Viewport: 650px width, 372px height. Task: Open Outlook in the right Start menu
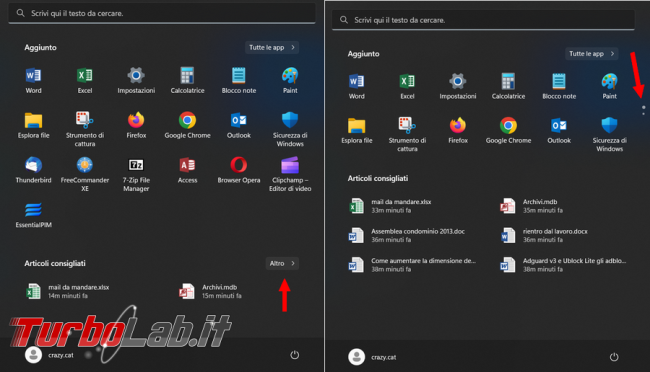point(559,130)
